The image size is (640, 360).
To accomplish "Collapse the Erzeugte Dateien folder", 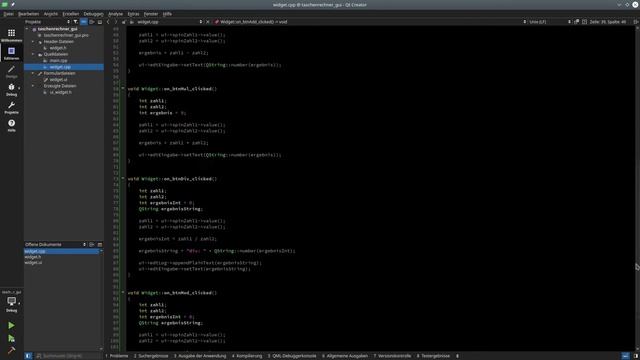I will click(x=33, y=86).
